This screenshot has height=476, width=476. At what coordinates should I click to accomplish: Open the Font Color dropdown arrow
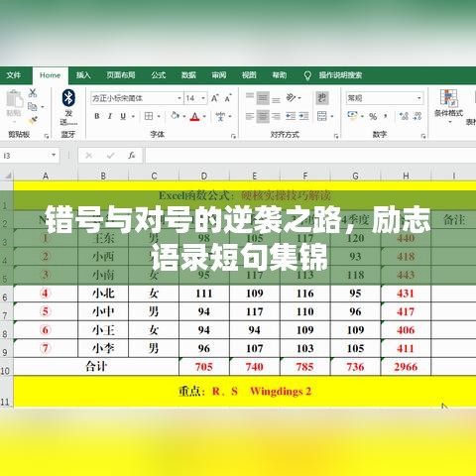pyautogui.click(x=204, y=116)
